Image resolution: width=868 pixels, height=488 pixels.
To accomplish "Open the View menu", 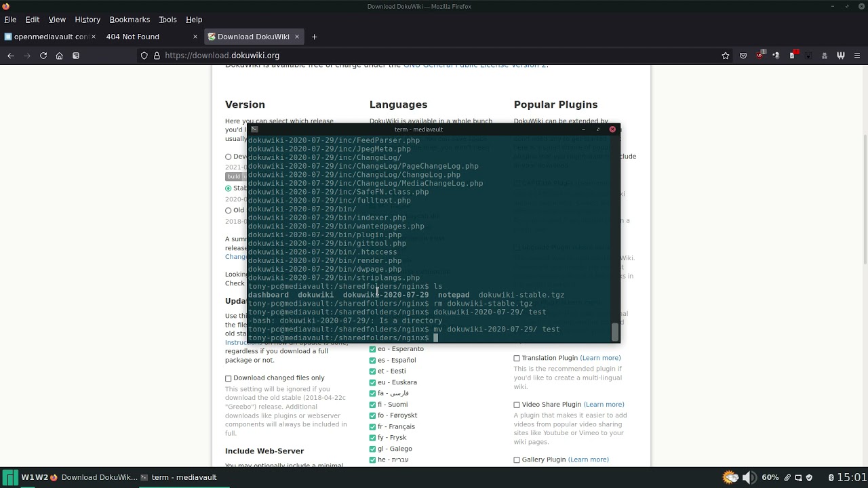I will point(57,20).
